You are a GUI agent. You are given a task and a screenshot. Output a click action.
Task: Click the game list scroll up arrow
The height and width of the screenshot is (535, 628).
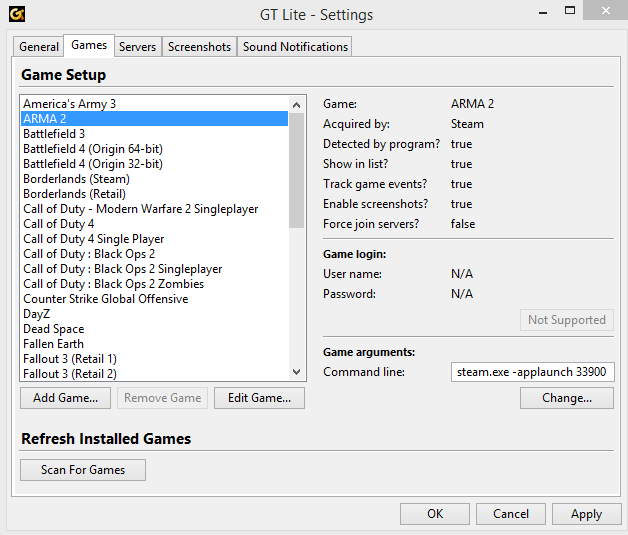tap(296, 105)
